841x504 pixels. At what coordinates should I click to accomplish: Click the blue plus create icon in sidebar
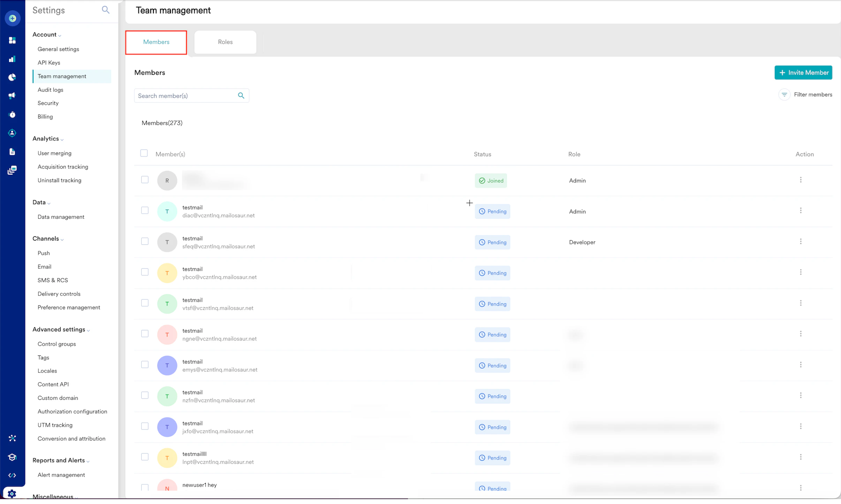tap(13, 18)
